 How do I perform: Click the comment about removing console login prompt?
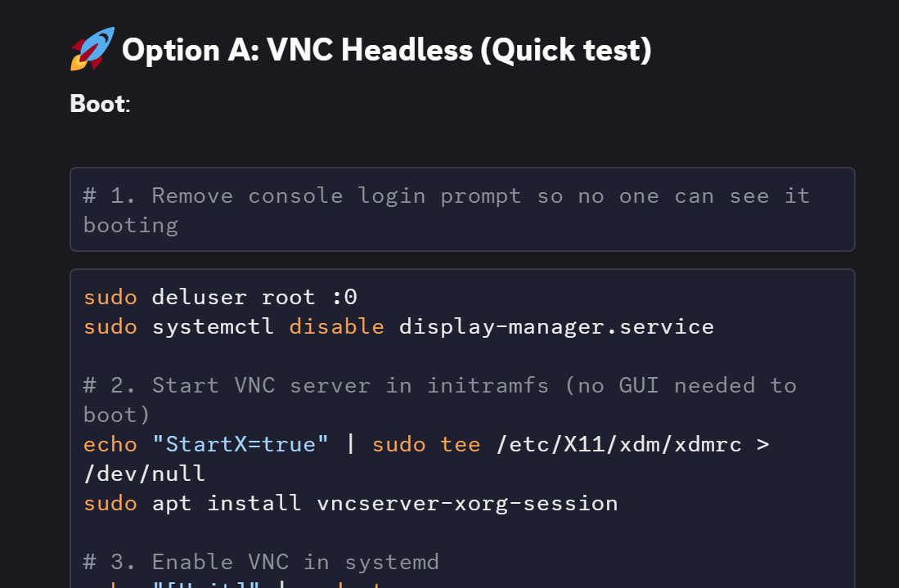tap(446, 210)
